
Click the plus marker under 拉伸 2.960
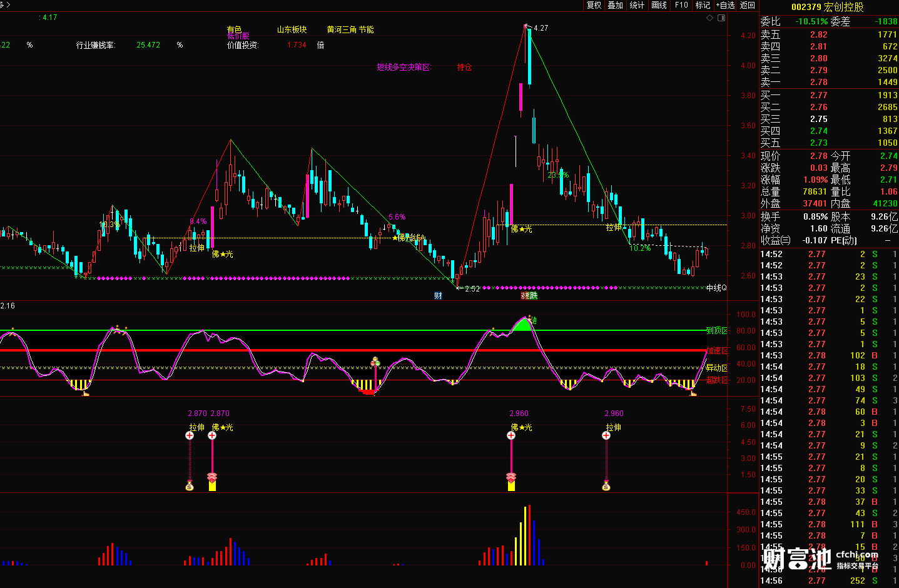(606, 435)
